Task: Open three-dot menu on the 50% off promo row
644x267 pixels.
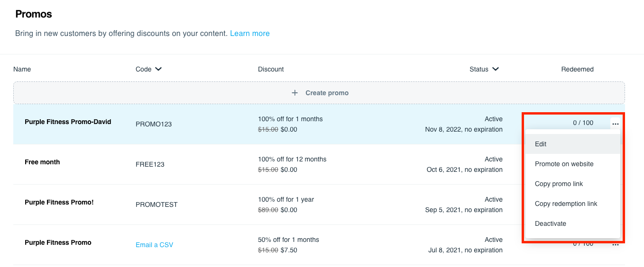Action: click(615, 245)
